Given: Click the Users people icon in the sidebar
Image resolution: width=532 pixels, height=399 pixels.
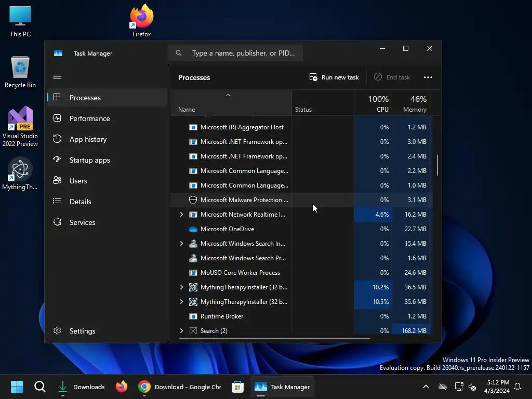Looking at the screenshot, I should 57,180.
